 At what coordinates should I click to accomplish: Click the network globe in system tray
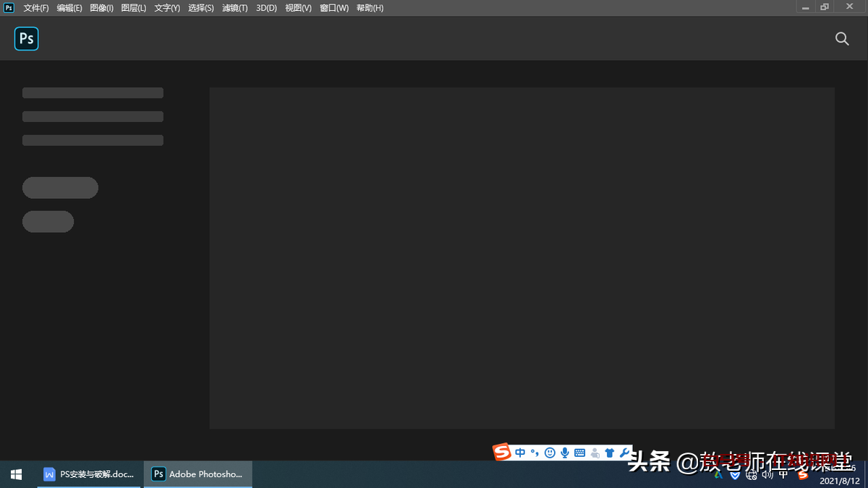point(750,475)
